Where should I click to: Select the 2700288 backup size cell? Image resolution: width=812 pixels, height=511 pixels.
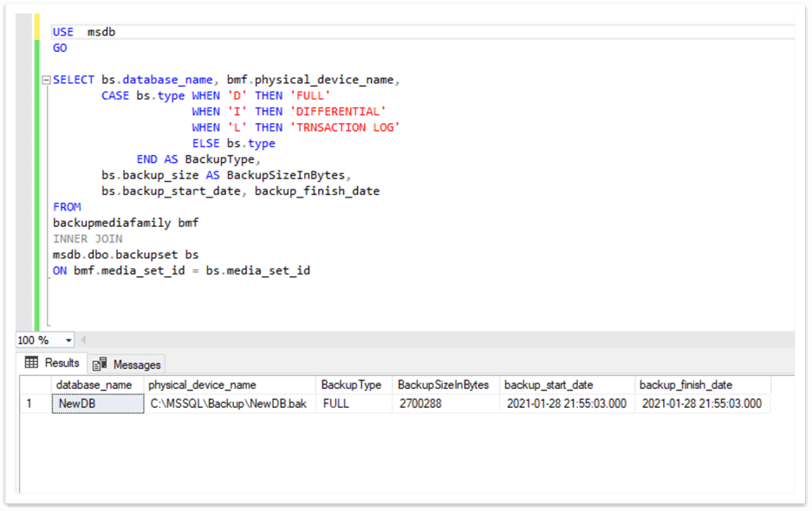click(421, 404)
